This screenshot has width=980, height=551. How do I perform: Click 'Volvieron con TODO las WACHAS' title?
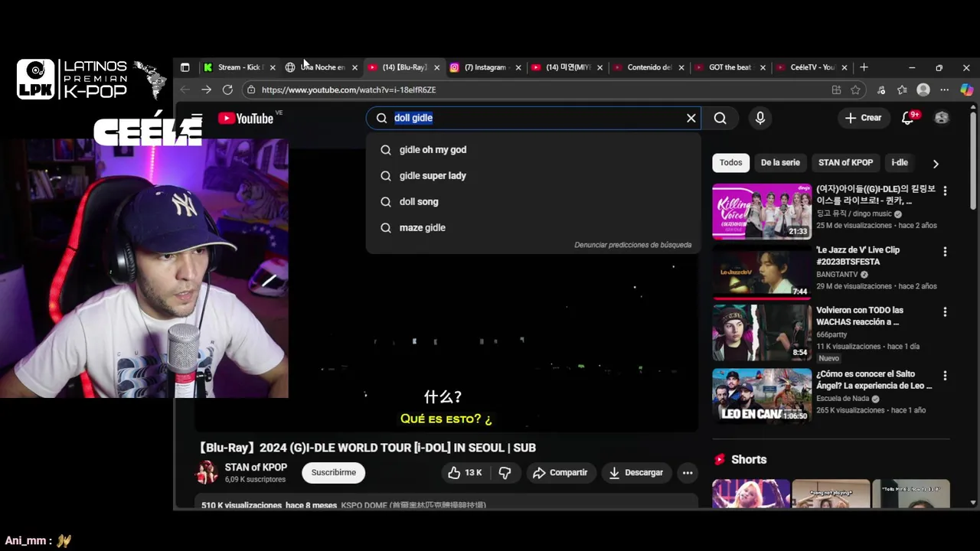[x=860, y=316]
